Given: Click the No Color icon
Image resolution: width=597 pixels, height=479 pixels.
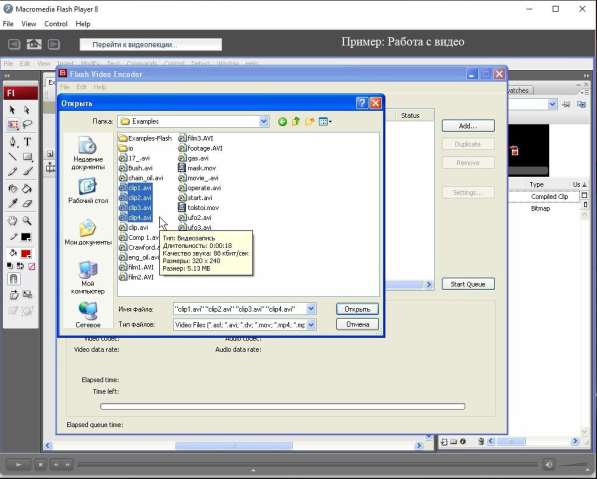Looking at the screenshot, I should [32, 267].
